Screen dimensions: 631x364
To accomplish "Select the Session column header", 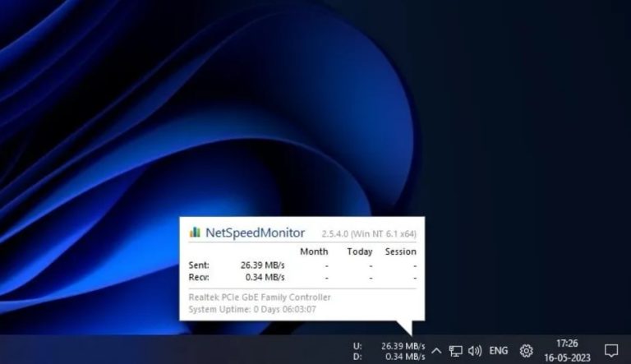I will coord(400,251).
